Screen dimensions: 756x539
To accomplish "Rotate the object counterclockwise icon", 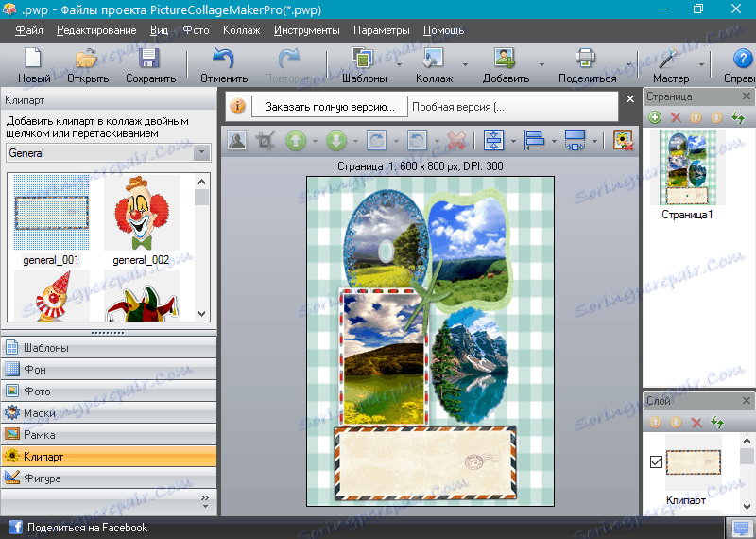I will pyautogui.click(x=417, y=141).
